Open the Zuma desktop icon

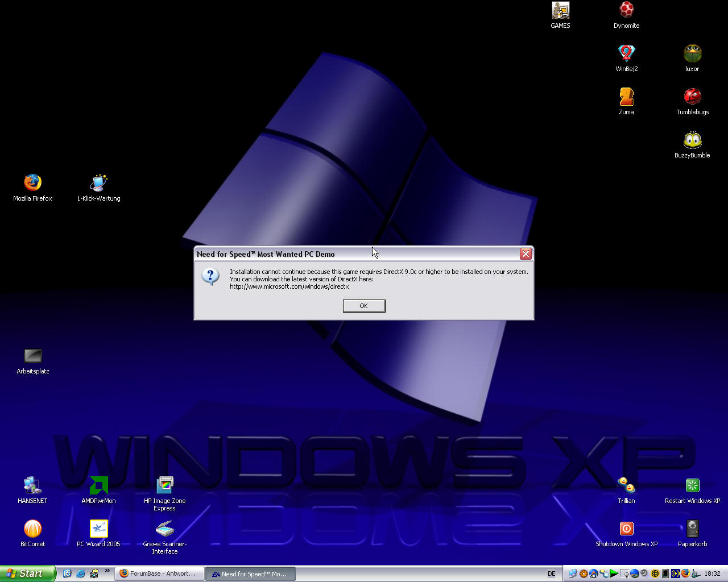pyautogui.click(x=626, y=102)
